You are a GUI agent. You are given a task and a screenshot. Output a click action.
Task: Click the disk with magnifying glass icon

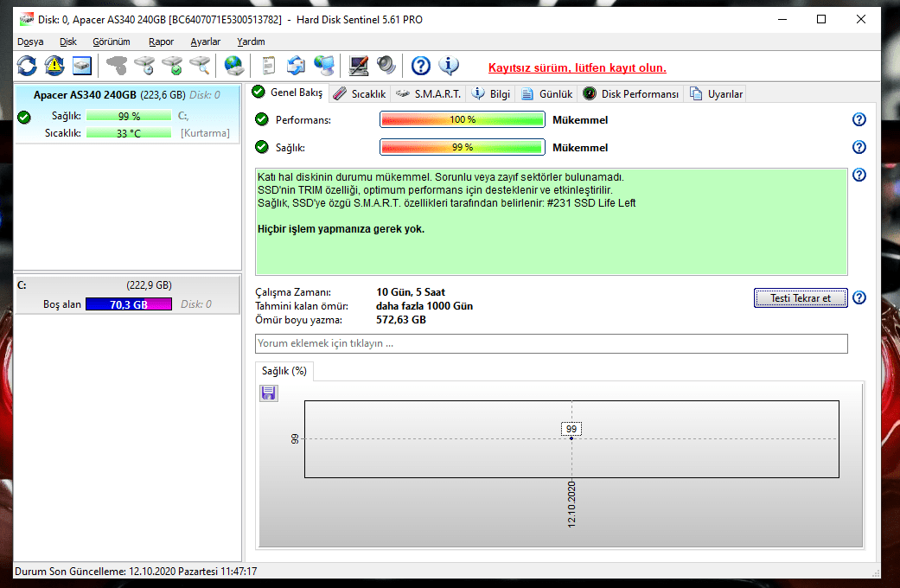point(200,66)
